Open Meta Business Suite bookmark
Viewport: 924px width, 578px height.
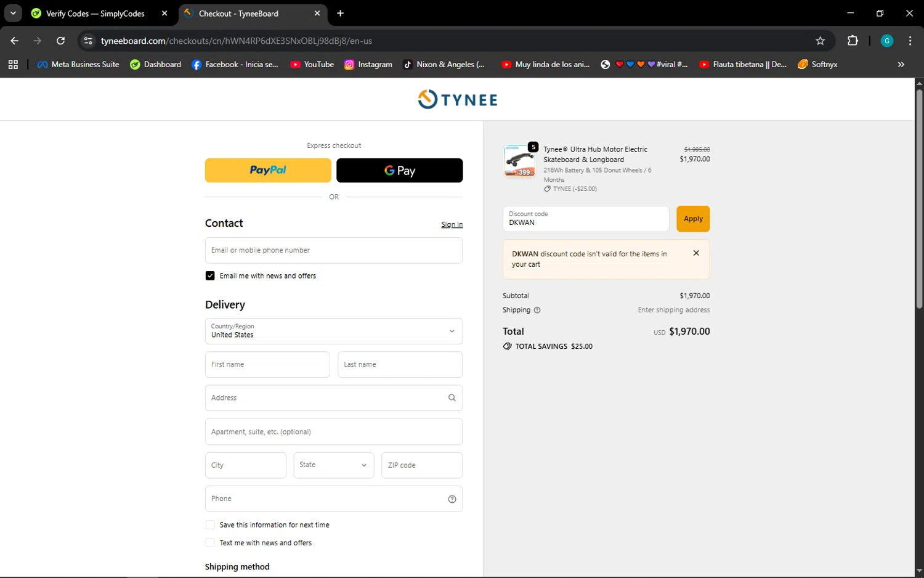[x=78, y=64]
